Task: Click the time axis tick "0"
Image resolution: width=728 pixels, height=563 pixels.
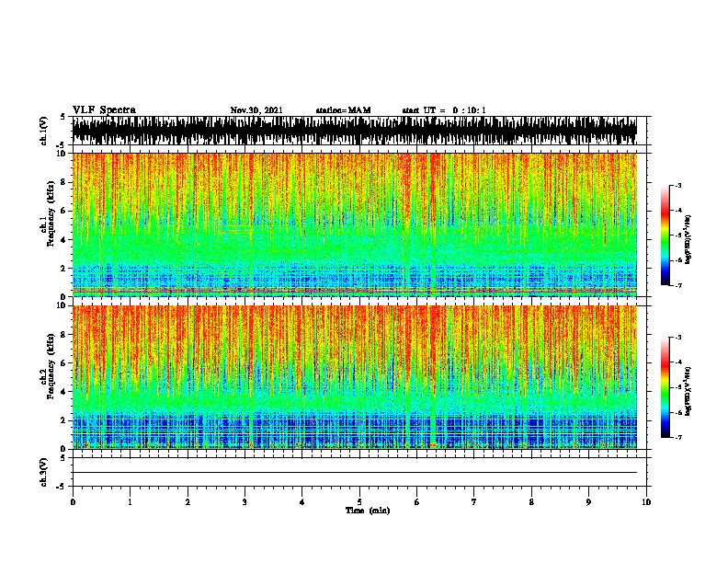Action: click(x=73, y=502)
